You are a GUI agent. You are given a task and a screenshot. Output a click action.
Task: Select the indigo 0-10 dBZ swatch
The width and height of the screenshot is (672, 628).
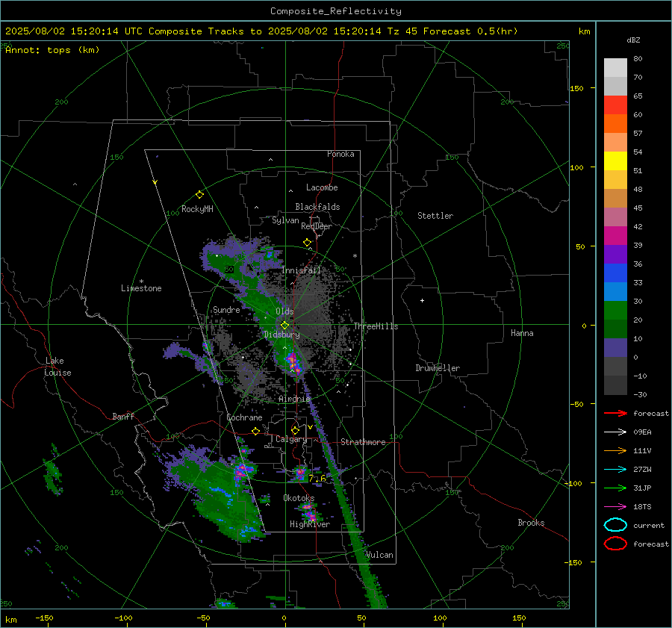615,348
